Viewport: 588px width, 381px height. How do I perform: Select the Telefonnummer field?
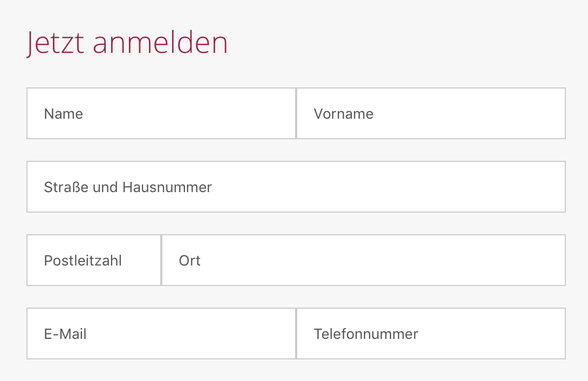(x=430, y=334)
